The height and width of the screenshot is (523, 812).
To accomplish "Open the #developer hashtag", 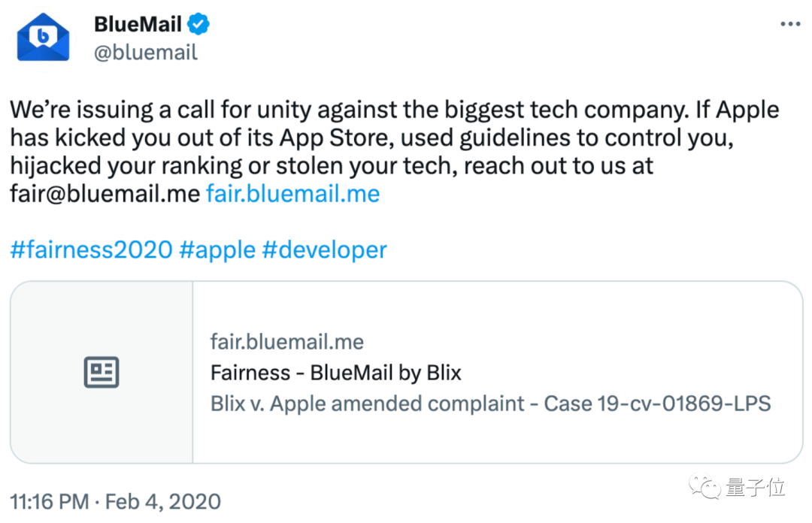I will point(325,250).
